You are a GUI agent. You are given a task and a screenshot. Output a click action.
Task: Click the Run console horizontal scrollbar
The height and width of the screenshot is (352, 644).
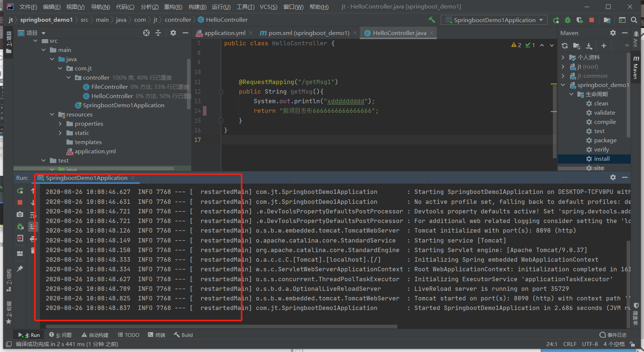pyautogui.click(x=222, y=326)
